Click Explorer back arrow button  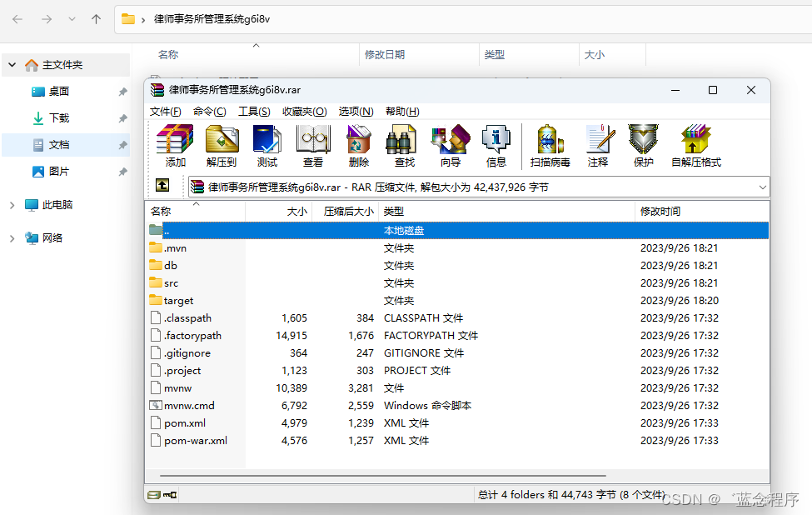[x=17, y=19]
